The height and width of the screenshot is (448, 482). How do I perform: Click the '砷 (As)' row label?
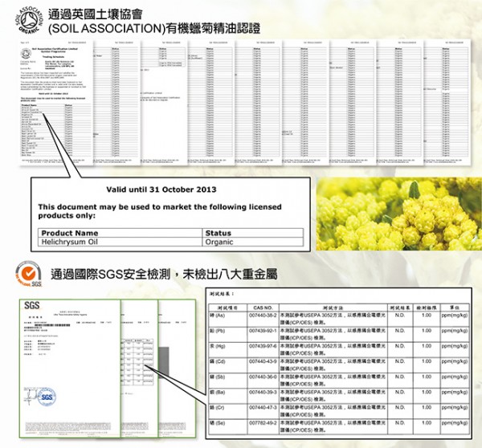point(218,316)
